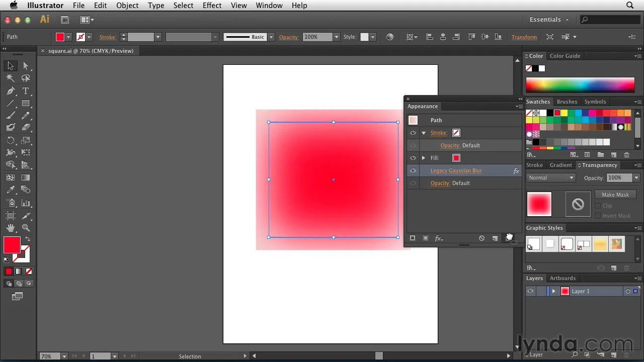Select the Type tool
Viewport: 644px width, 362px height.
(x=26, y=91)
